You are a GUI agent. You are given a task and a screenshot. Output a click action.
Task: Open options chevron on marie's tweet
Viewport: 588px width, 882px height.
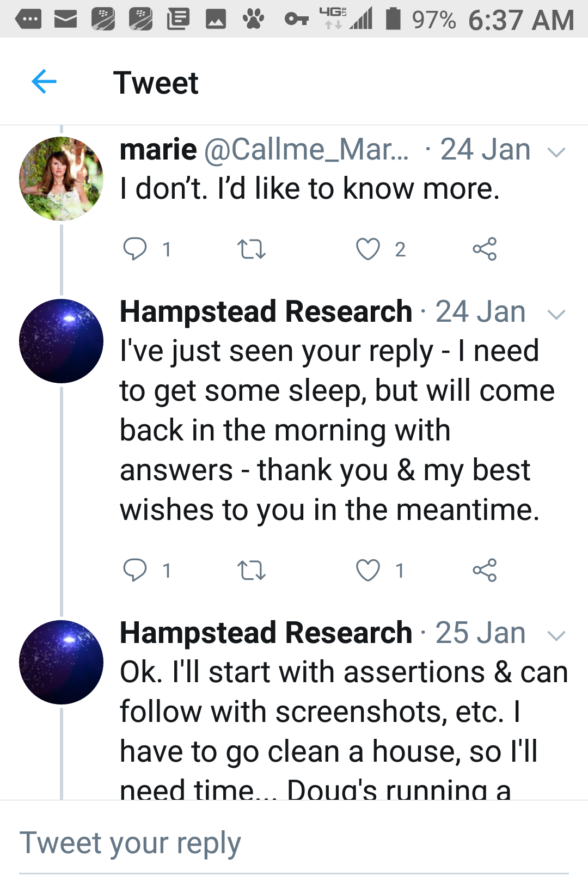556,152
